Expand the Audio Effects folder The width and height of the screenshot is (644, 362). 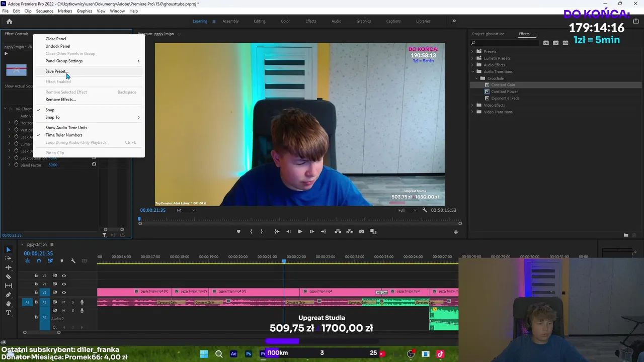point(472,65)
